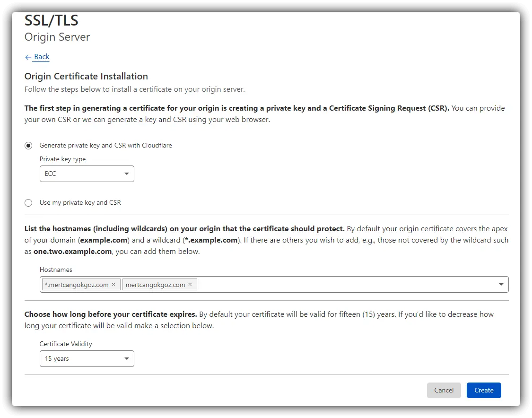532x418 pixels.
Task: Click the Origin Server subtitle
Action: click(57, 37)
